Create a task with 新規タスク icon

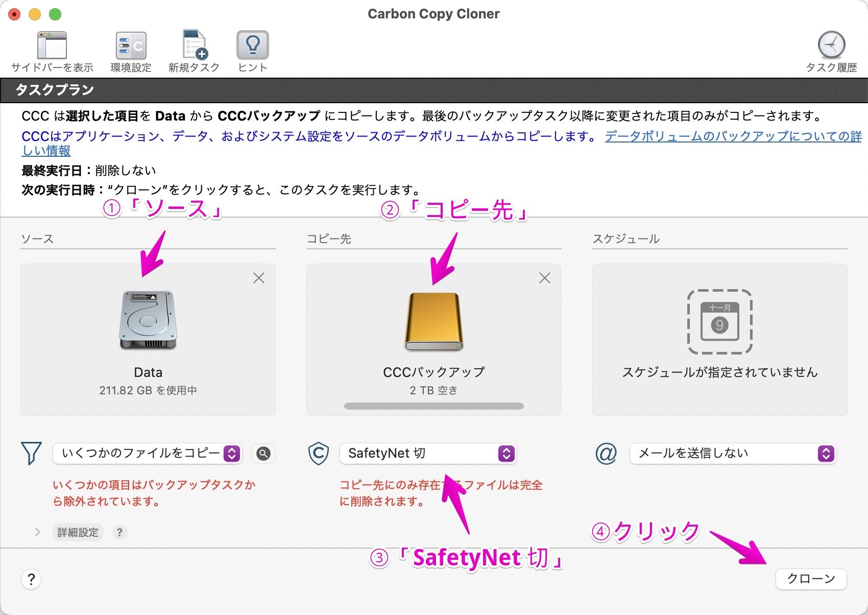pos(194,45)
